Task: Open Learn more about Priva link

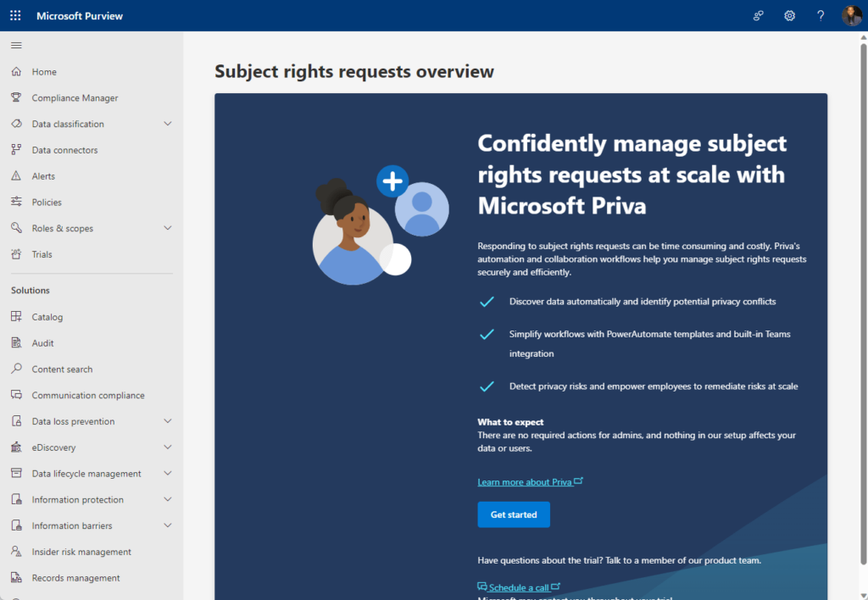Action: [530, 481]
